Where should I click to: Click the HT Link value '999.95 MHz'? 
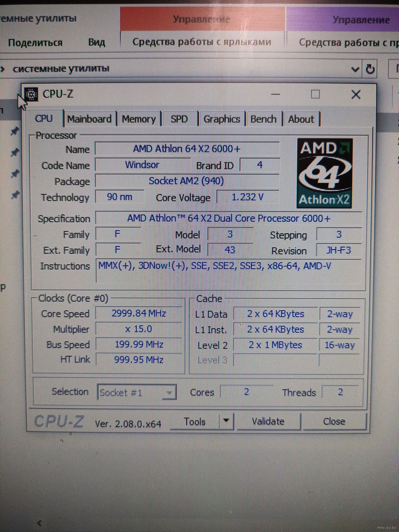139,360
